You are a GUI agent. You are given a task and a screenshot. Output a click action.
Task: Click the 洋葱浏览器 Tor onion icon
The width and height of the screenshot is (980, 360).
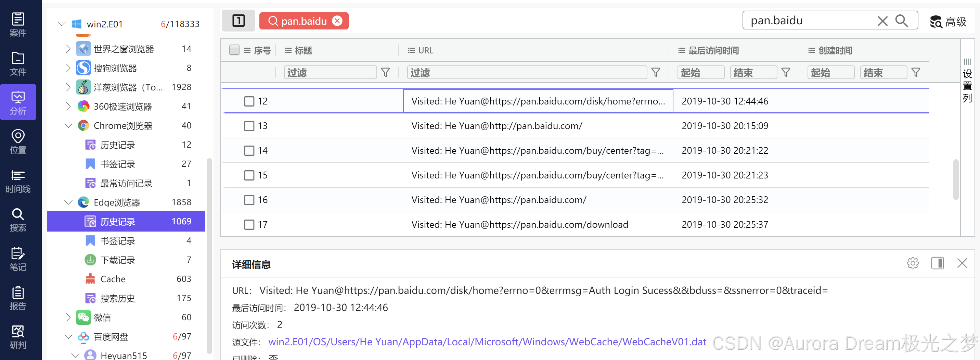[83, 87]
